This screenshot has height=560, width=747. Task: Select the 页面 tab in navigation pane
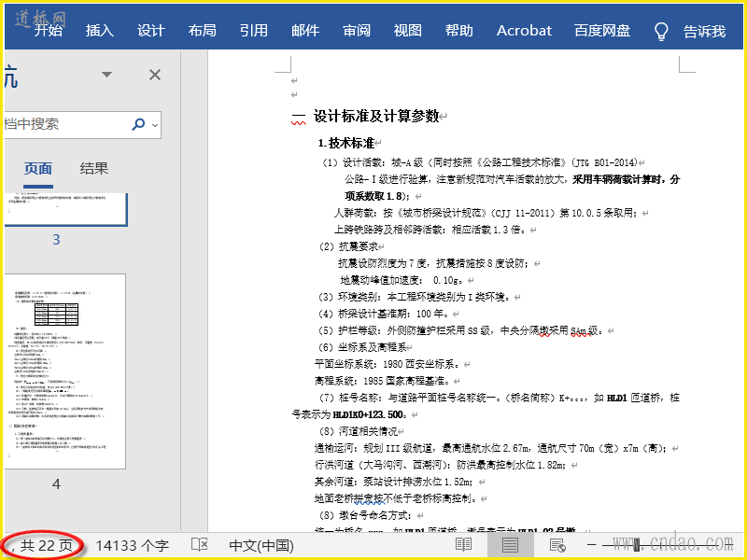tap(38, 169)
